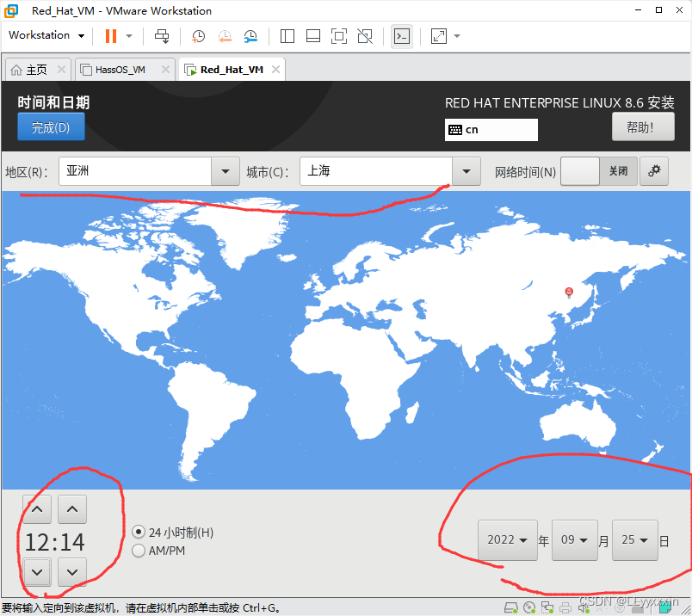Click the red location pin on map
This screenshot has width=692, height=616.
[x=569, y=293]
